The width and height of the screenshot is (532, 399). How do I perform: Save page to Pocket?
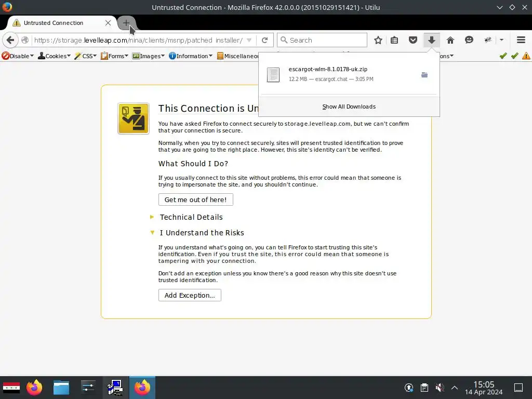point(413,40)
